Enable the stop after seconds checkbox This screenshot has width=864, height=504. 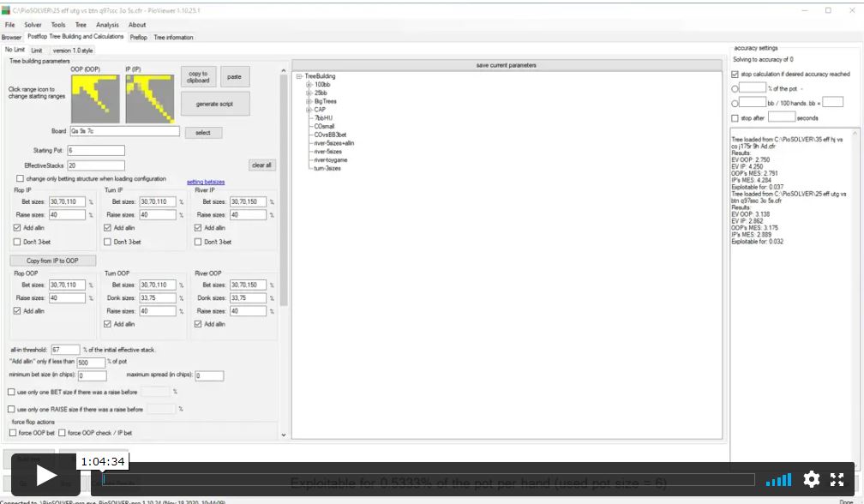tap(735, 118)
